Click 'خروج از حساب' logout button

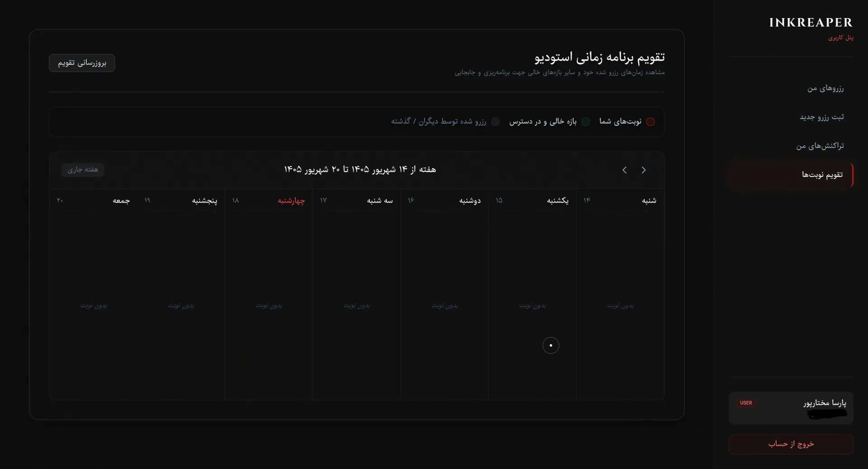(791, 444)
